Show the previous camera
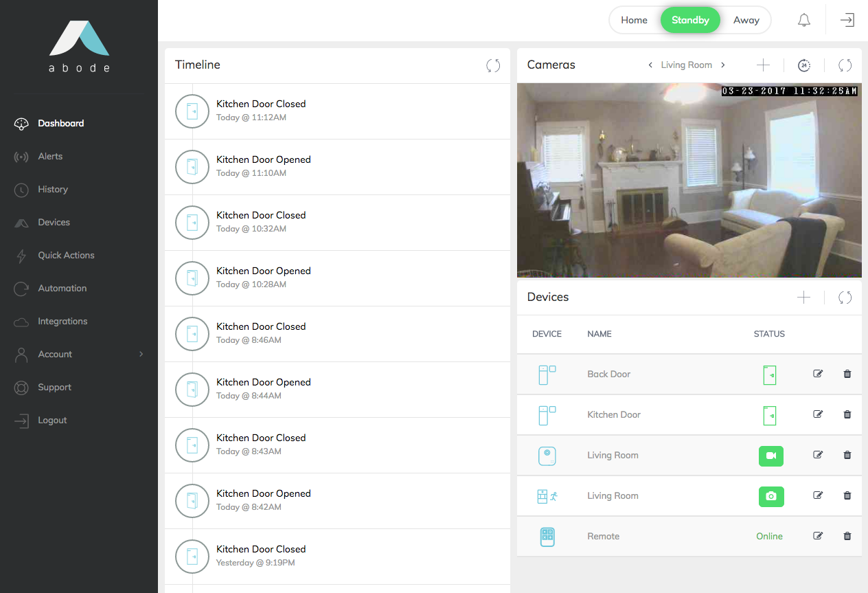Viewport: 868px width, 593px height. point(650,65)
